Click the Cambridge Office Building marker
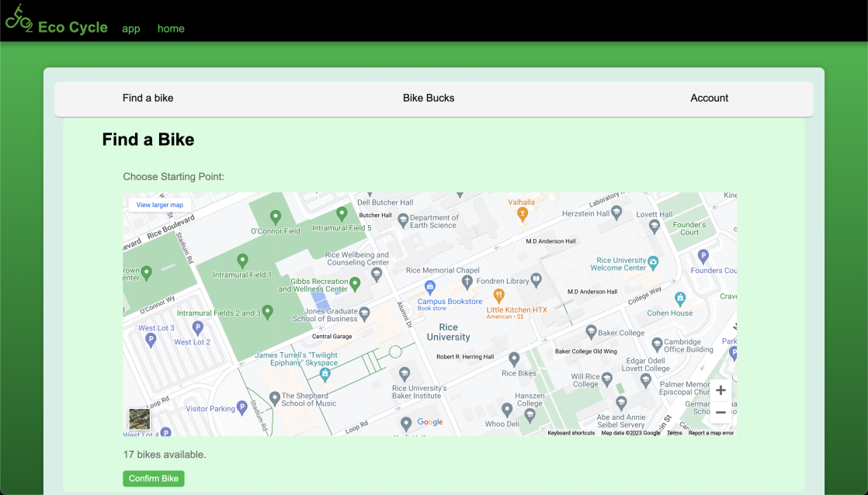This screenshot has height=495, width=868. tap(657, 344)
